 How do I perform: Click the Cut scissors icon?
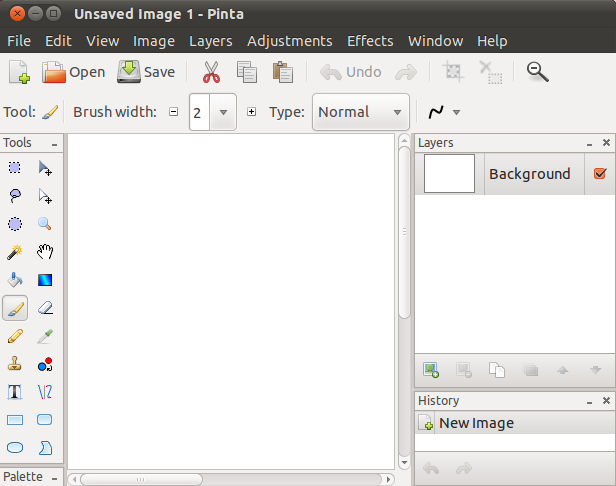point(210,72)
